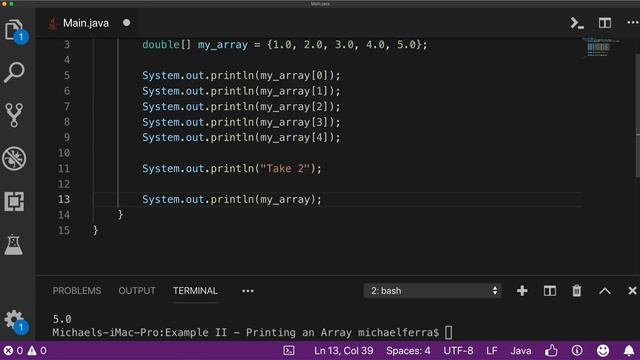Image resolution: width=640 pixels, height=360 pixels.
Task: Switch to the PROBLEMS panel tab
Action: [x=77, y=291]
